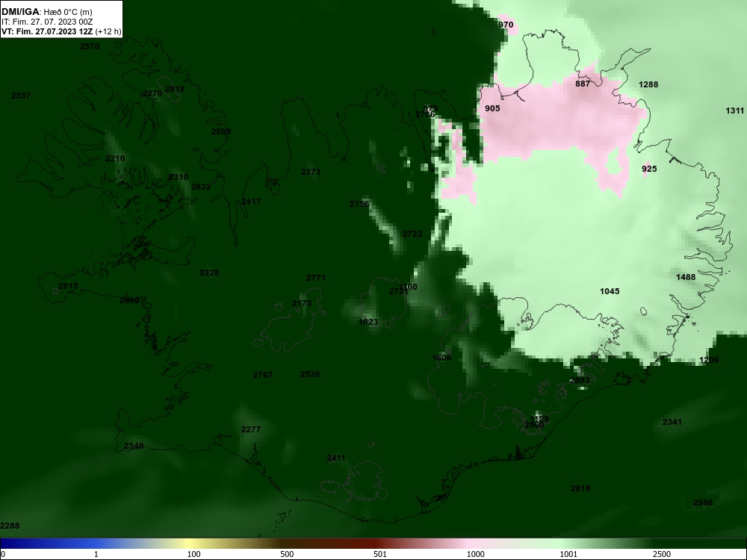Select the legend label 501
This screenshot has width=747, height=560.
pos(380,554)
